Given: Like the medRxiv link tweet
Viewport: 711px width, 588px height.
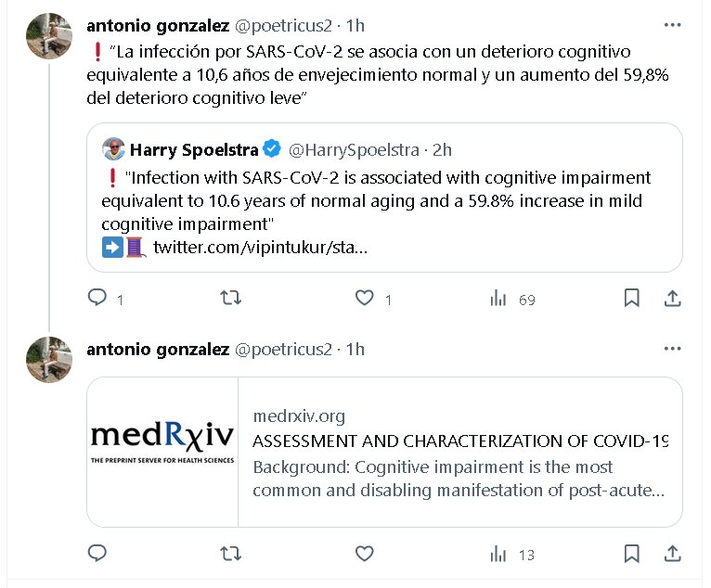Looking at the screenshot, I should coord(365,554).
